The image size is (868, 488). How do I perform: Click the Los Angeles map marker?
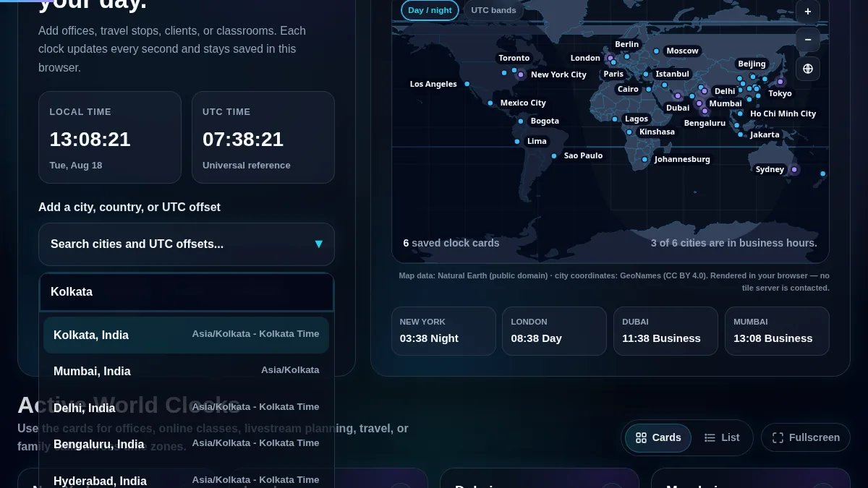pos(467,84)
